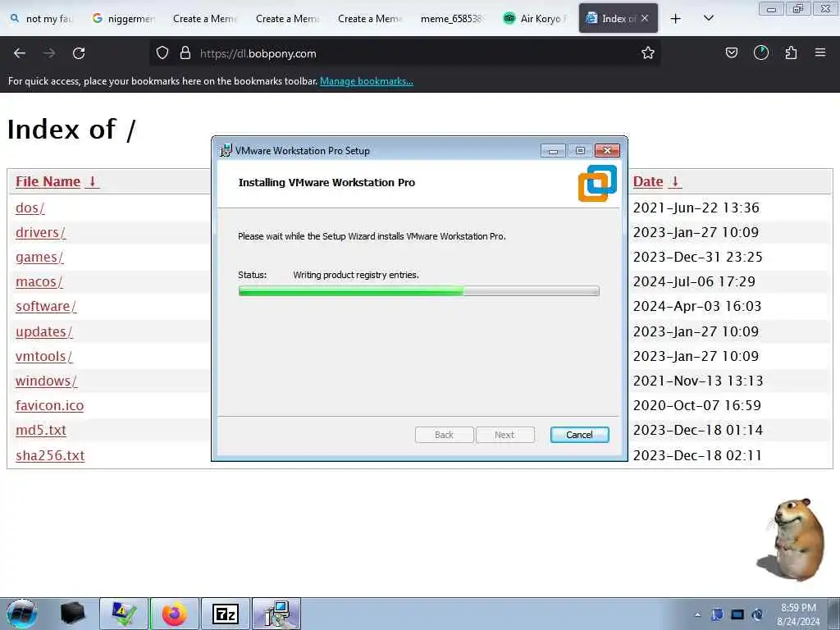Open the software/ directory link
Screen dimensions: 840x630
coord(46,307)
